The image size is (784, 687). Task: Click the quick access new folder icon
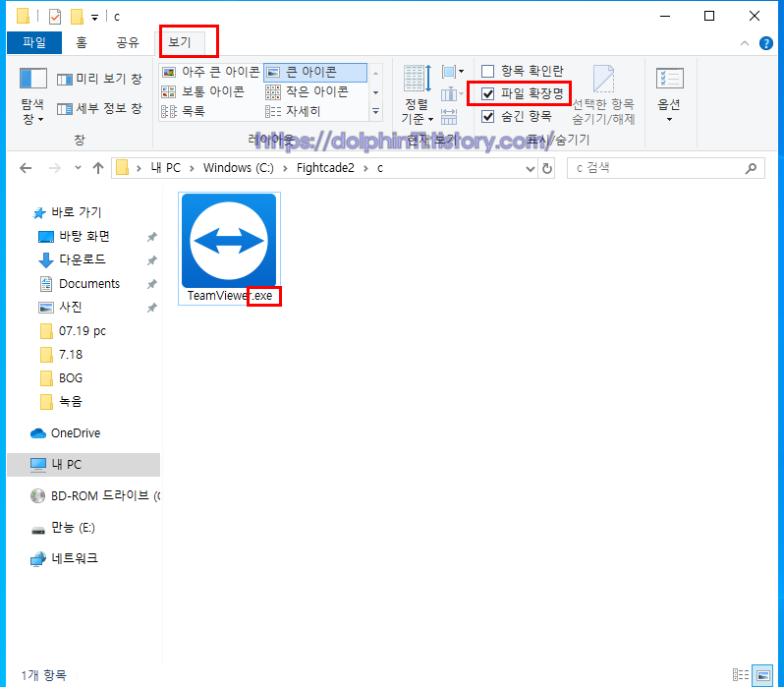[x=77, y=17]
